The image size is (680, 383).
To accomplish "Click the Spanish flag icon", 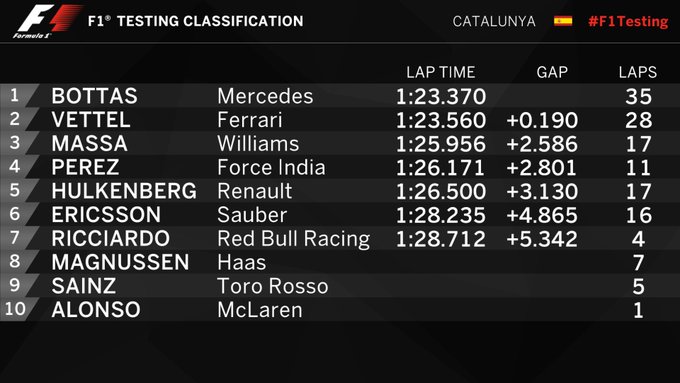I will (562, 21).
